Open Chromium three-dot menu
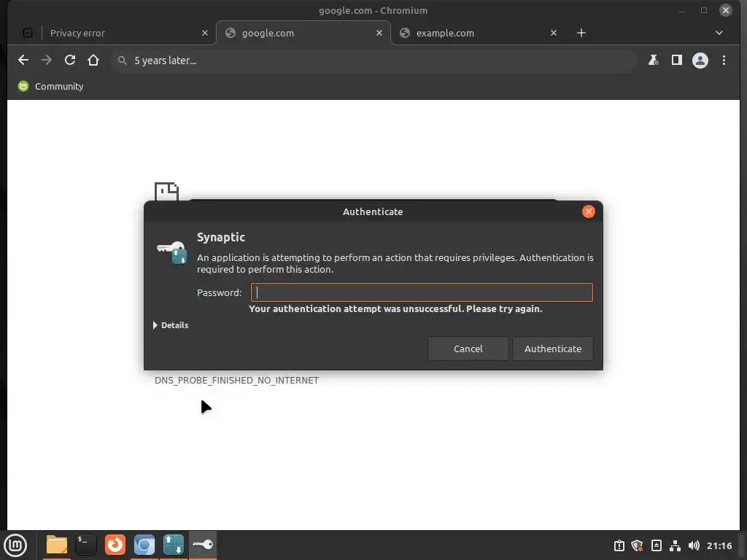Viewport: 747px width, 560px height. click(724, 60)
